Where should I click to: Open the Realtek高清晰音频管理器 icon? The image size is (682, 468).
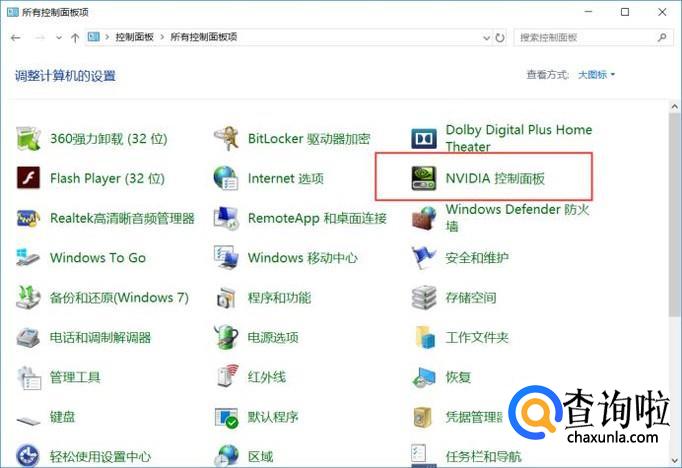tap(28, 218)
